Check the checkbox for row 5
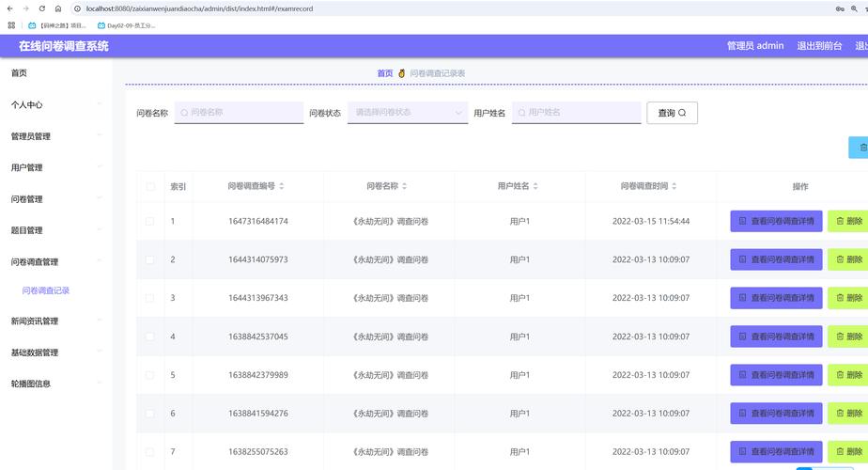 tap(149, 375)
